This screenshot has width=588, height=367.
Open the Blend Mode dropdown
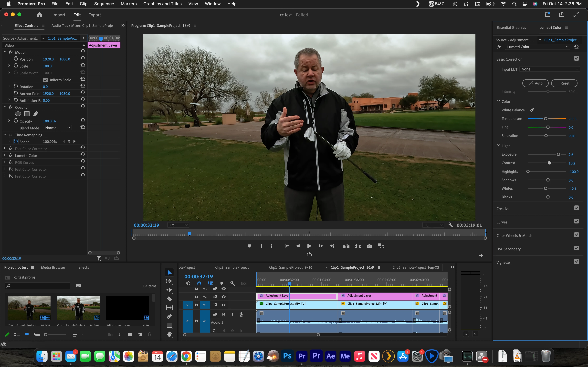58,128
